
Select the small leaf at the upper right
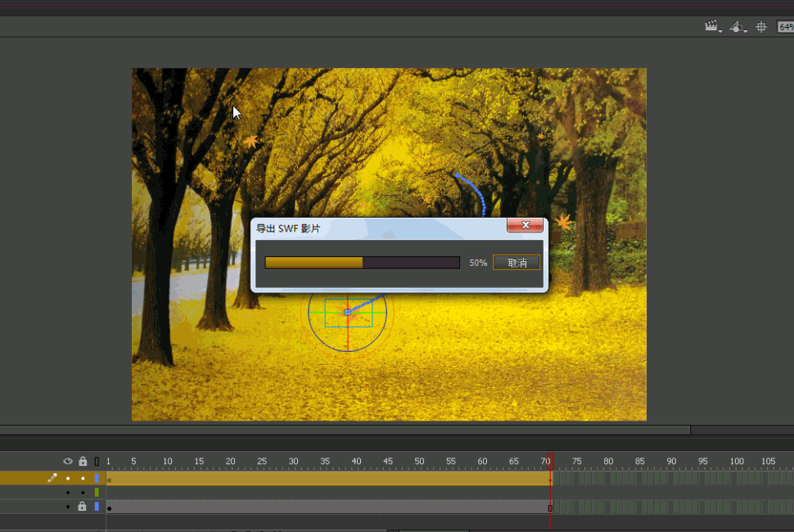pos(540,136)
